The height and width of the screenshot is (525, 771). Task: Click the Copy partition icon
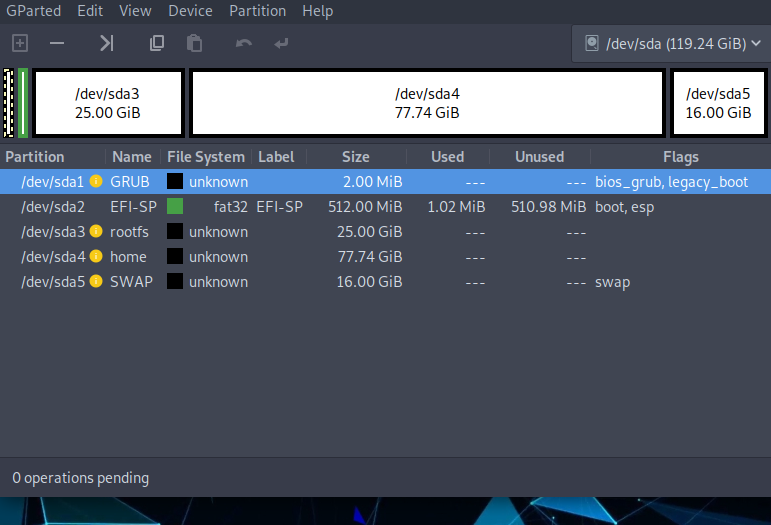[x=157, y=43]
